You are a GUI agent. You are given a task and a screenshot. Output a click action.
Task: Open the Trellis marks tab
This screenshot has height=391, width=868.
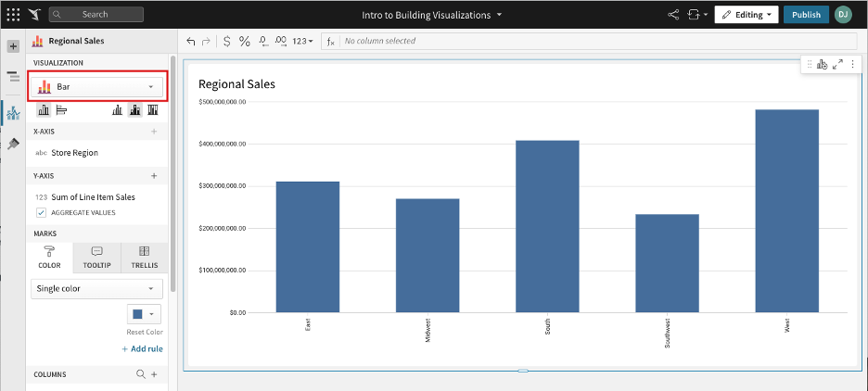[144, 257]
